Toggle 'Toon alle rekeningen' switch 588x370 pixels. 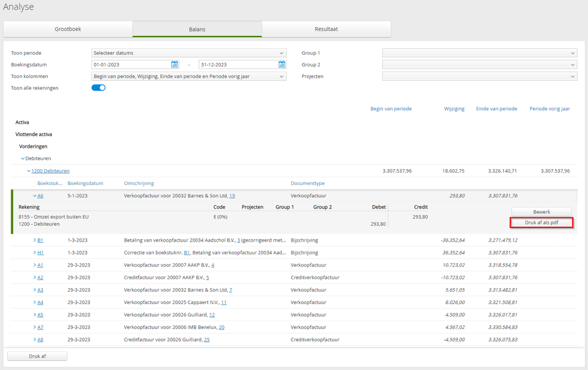pos(98,88)
